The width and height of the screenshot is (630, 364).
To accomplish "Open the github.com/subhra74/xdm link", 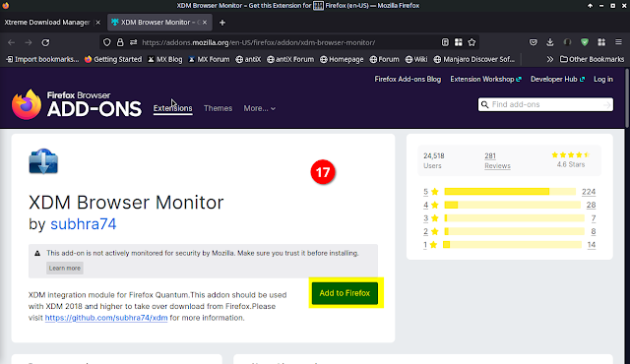I will pyautogui.click(x=106, y=318).
